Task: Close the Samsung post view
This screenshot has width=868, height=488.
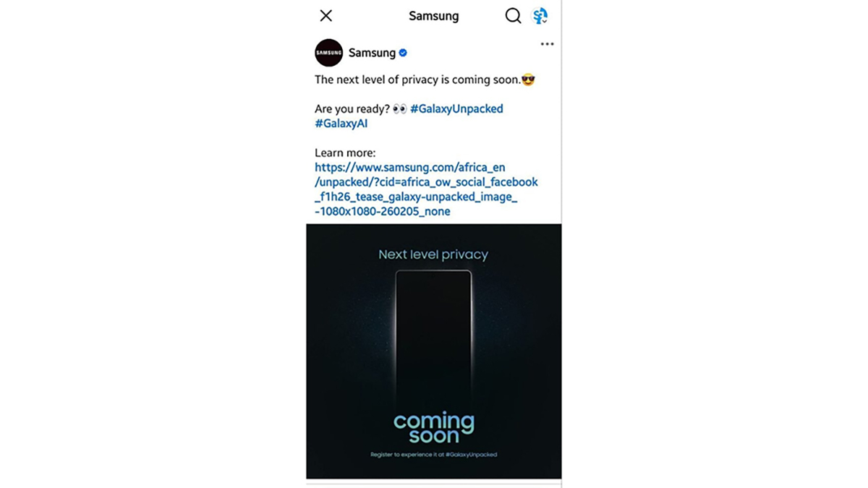Action: (x=326, y=16)
